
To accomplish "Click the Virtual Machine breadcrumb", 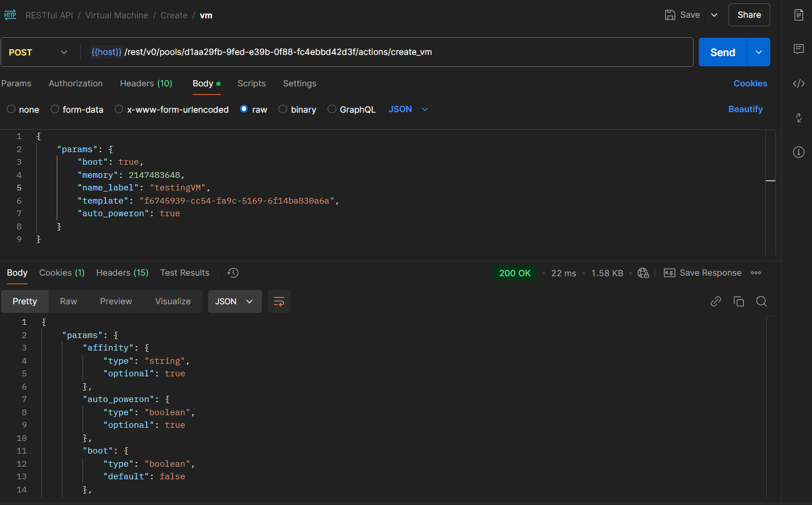I will (x=117, y=15).
